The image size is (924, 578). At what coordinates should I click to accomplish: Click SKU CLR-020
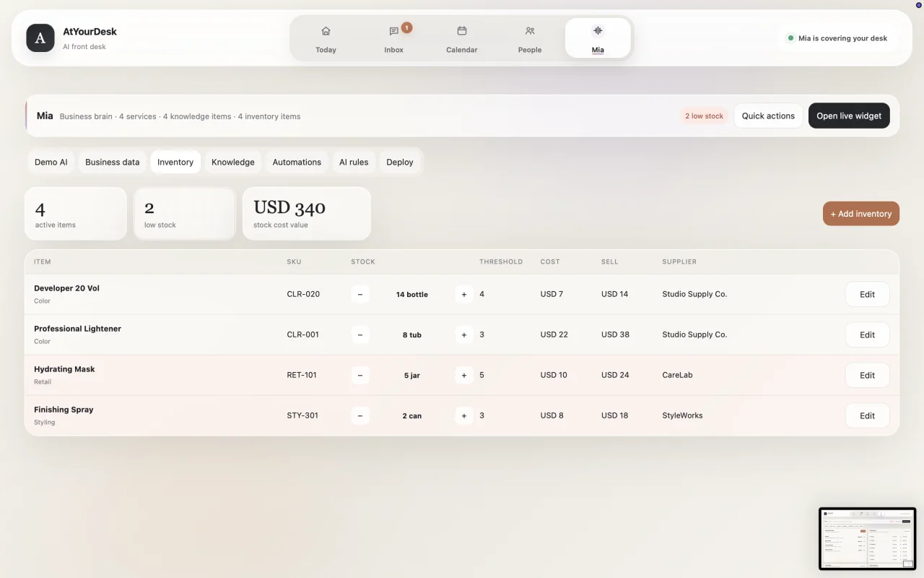pos(303,294)
